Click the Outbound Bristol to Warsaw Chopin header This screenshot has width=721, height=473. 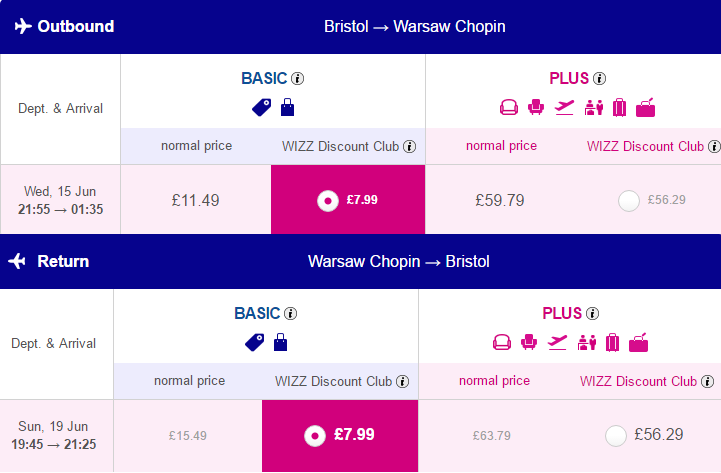(360, 27)
